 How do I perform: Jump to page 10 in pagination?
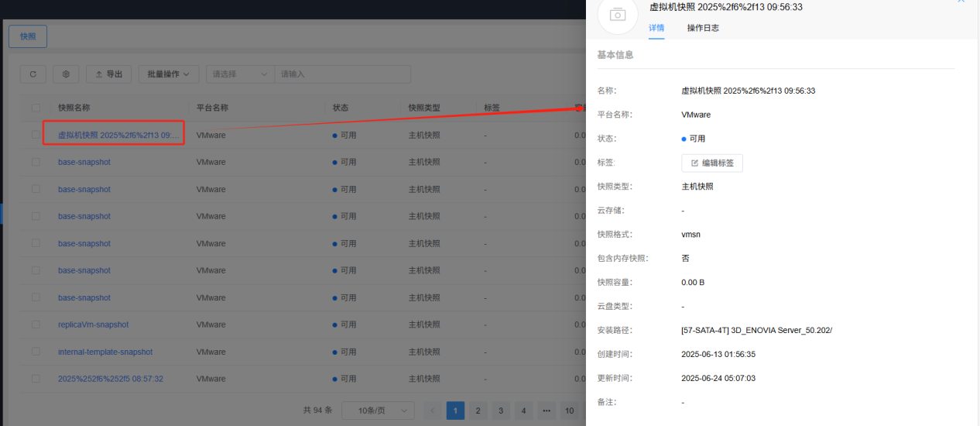[569, 411]
